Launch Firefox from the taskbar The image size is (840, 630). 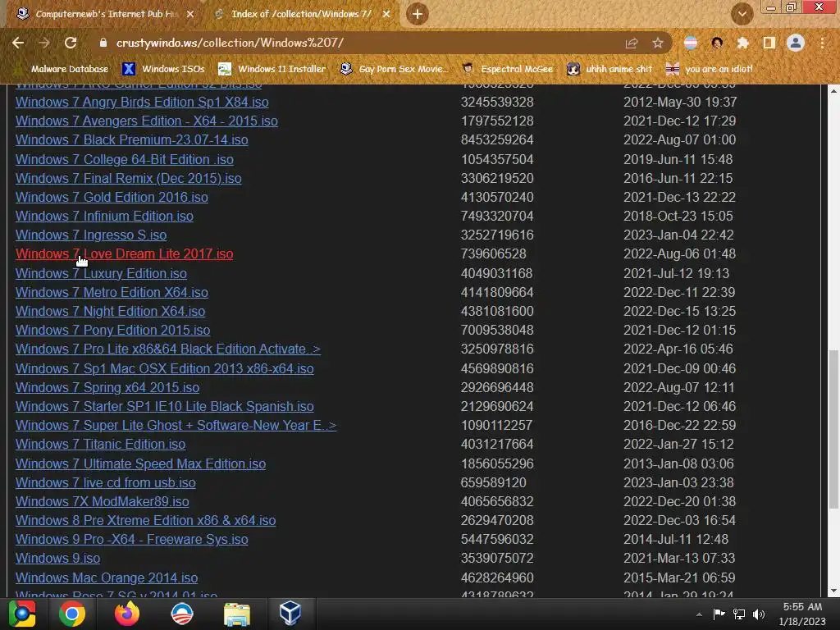point(127,614)
